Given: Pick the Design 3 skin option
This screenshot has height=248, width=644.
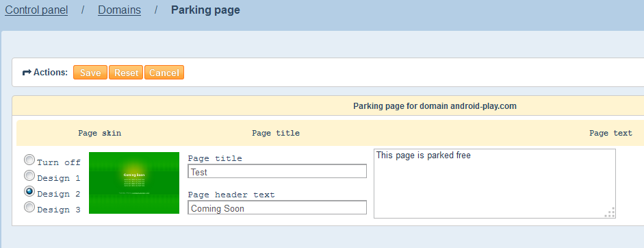Looking at the screenshot, I should tap(29, 207).
